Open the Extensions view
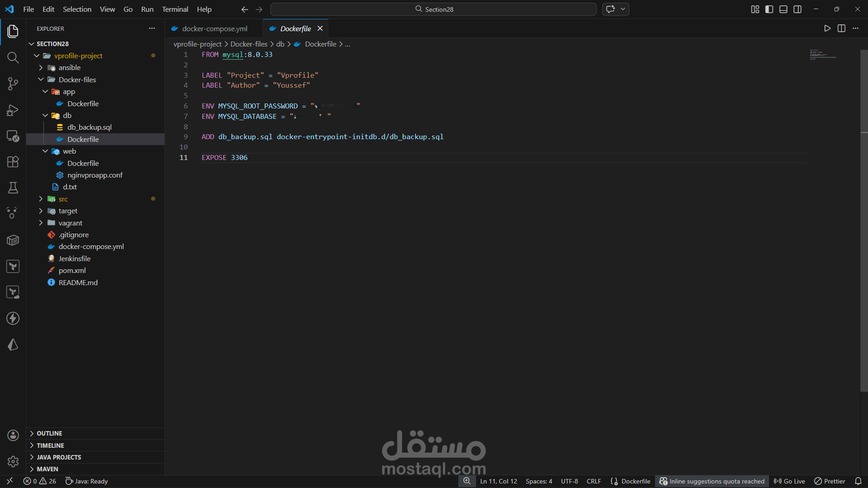 13,162
